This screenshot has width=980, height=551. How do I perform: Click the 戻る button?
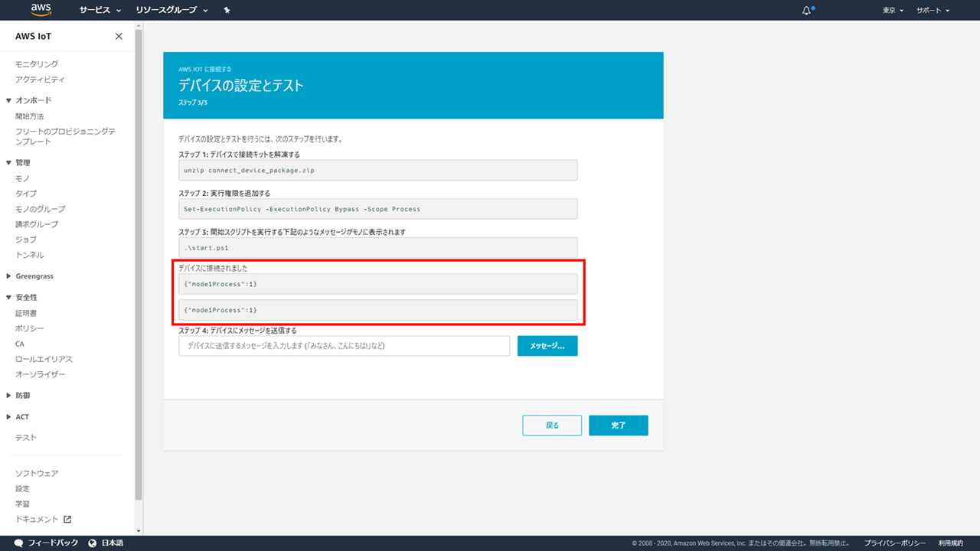(x=552, y=425)
